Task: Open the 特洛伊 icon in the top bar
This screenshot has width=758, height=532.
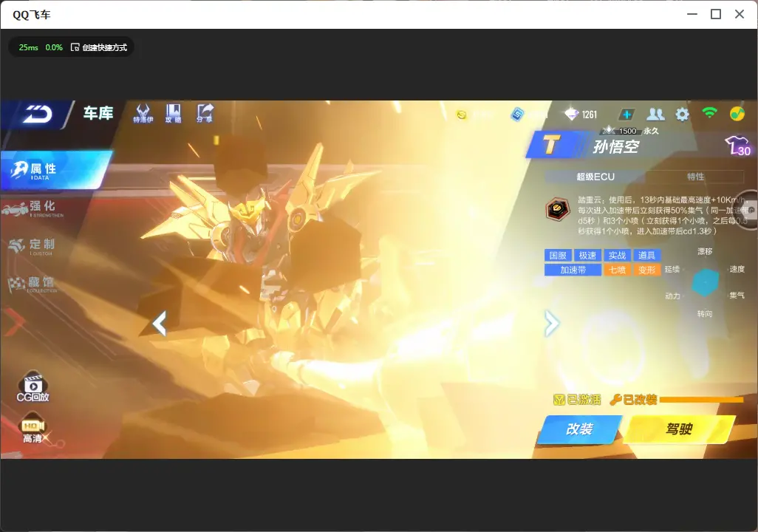Action: tap(143, 113)
